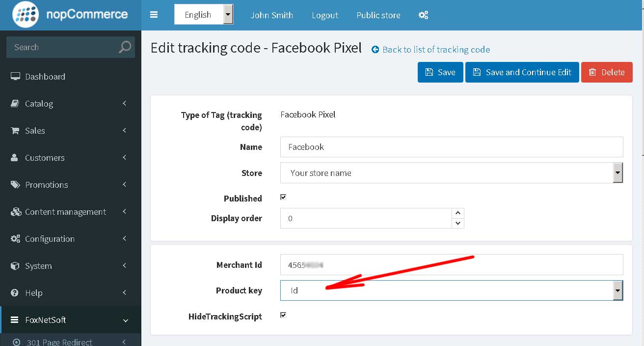This screenshot has height=346, width=644.
Task: Click the System cube icon
Action: [15, 266]
